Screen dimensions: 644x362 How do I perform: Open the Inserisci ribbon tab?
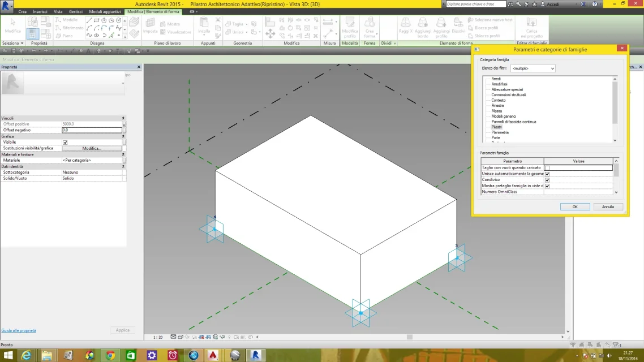tap(40, 11)
